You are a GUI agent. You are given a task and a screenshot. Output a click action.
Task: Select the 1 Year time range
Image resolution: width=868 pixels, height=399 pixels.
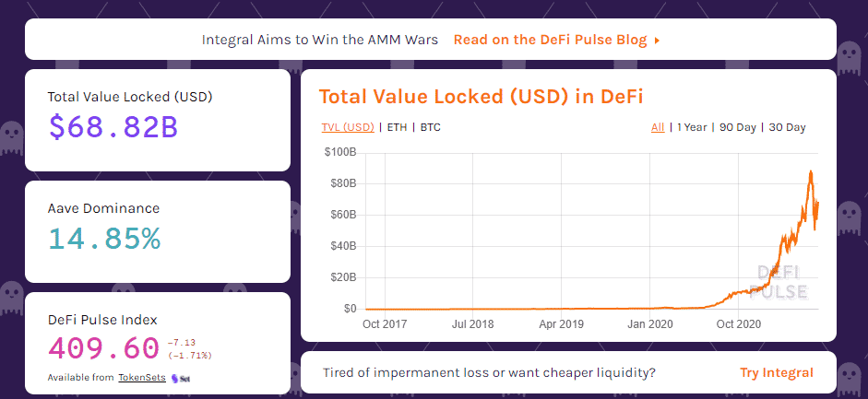pos(692,127)
